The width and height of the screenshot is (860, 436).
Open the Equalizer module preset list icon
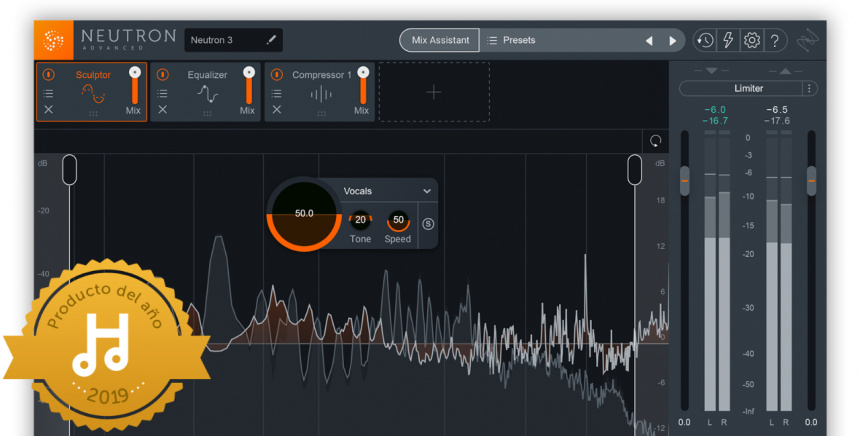click(x=162, y=93)
